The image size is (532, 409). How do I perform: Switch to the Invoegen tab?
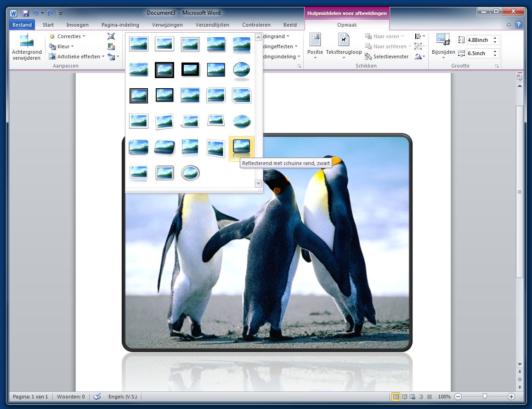(77, 25)
